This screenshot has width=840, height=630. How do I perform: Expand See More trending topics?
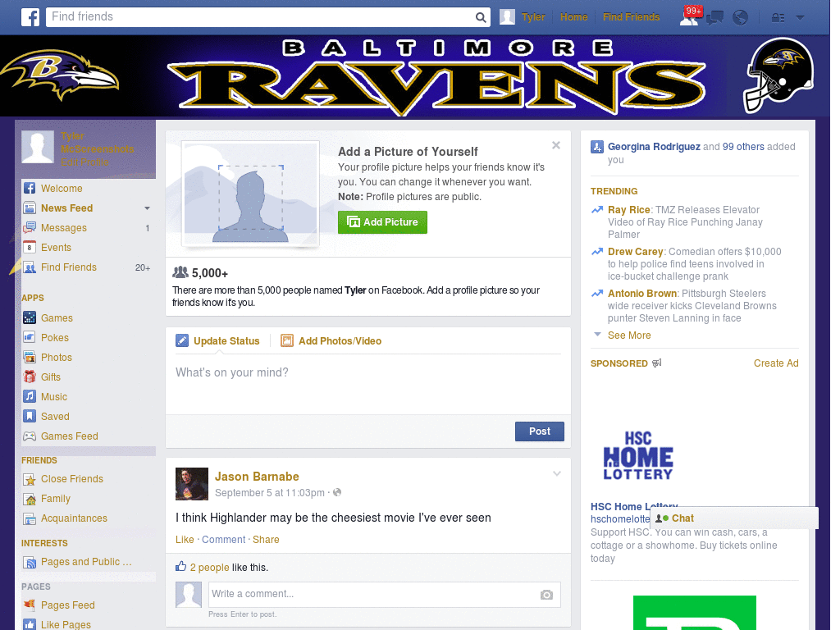tap(629, 336)
